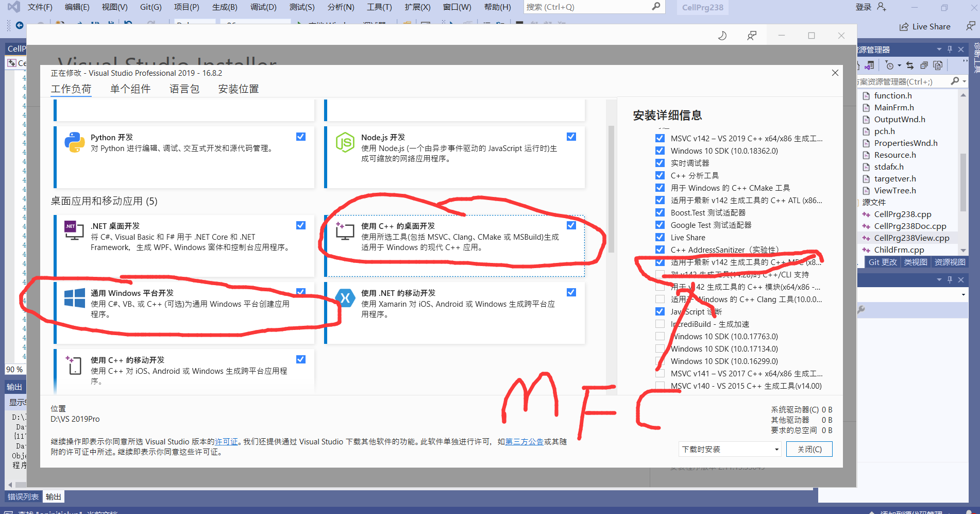Click the Solution Explorer search magnifier icon
This screenshot has height=514, width=980.
point(955,81)
